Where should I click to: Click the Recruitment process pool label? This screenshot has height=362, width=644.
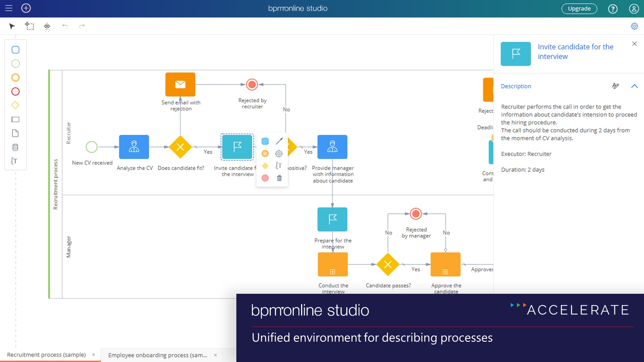tap(55, 184)
